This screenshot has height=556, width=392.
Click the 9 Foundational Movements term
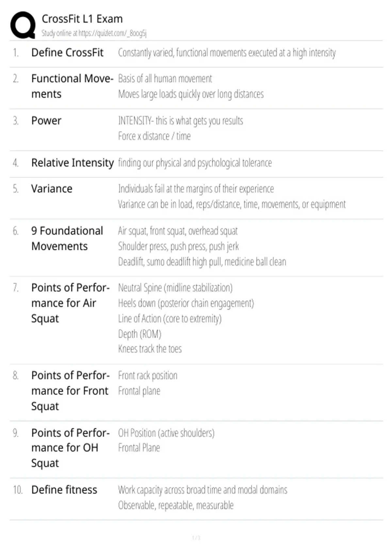click(x=67, y=238)
